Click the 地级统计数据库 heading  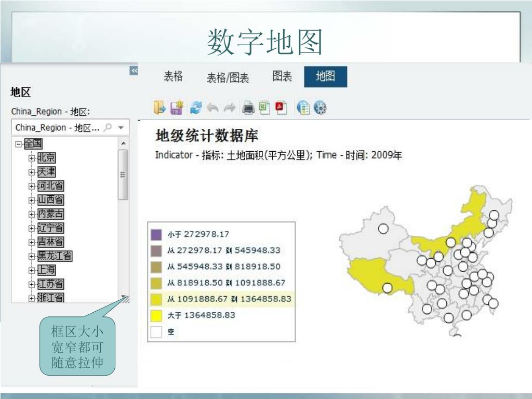pyautogui.click(x=207, y=136)
